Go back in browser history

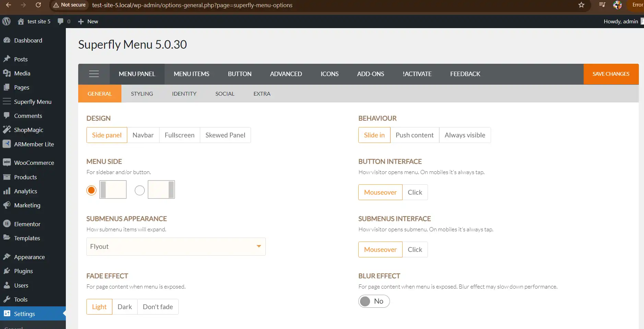point(9,5)
